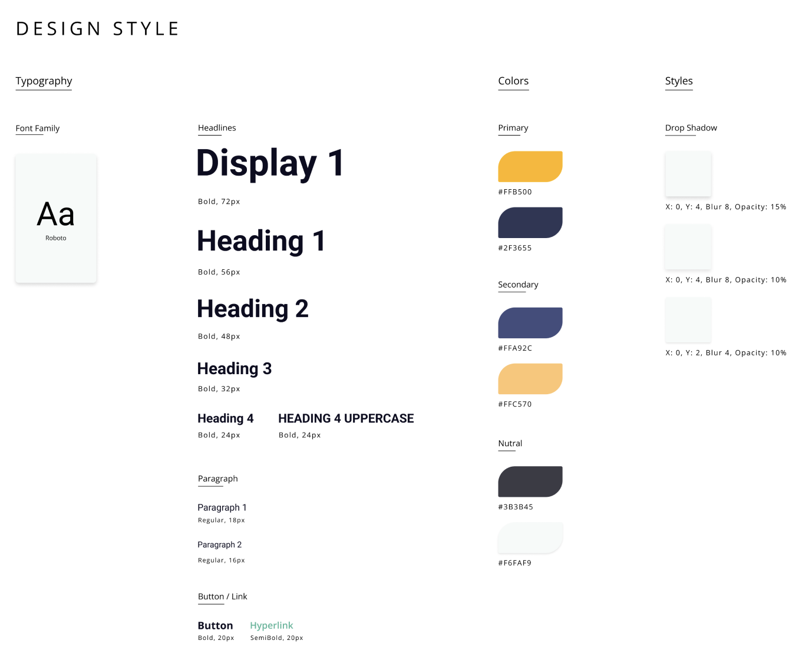Image resolution: width=812 pixels, height=660 pixels.
Task: Click the 'Font Family' subheading
Action: coord(38,128)
